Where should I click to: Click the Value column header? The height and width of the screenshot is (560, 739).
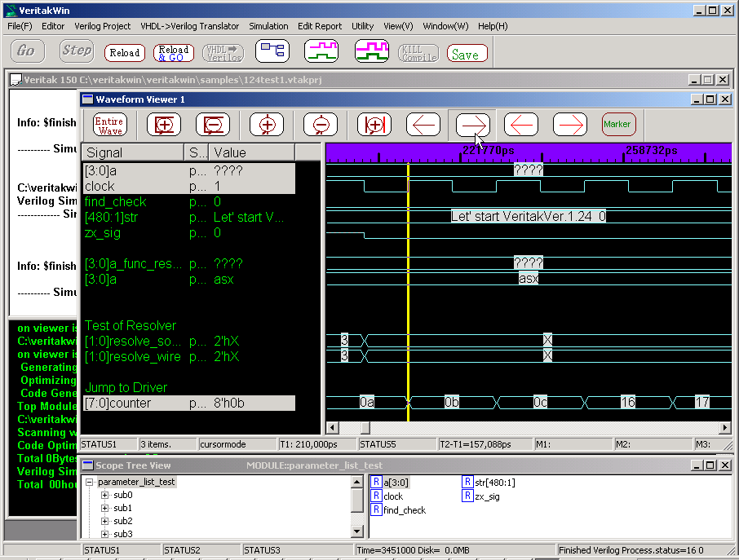(x=252, y=152)
